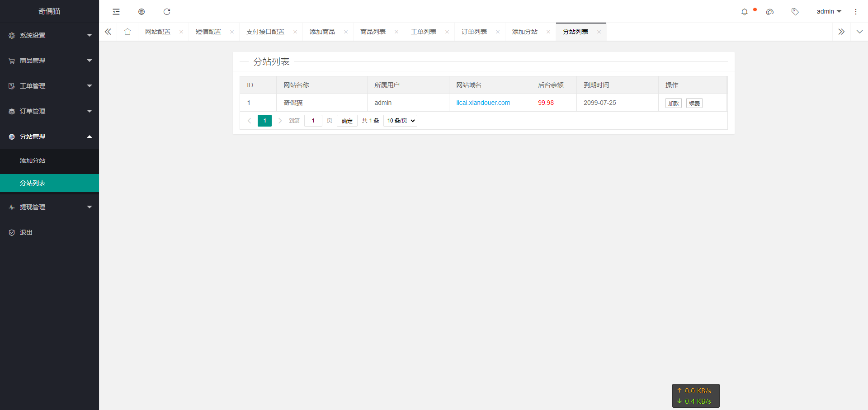The height and width of the screenshot is (410, 868).
Task: Click the 续费 button for 奇偶猫
Action: pos(694,103)
